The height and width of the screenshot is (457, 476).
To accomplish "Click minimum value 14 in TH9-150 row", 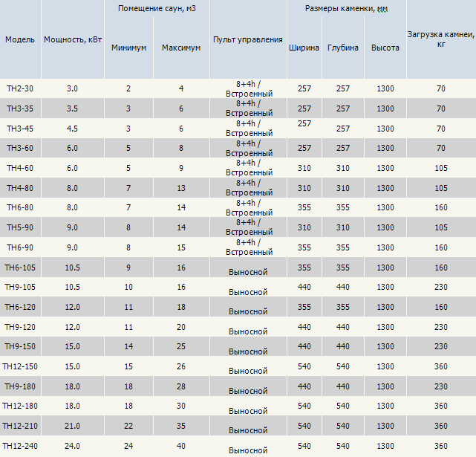I will point(128,346).
